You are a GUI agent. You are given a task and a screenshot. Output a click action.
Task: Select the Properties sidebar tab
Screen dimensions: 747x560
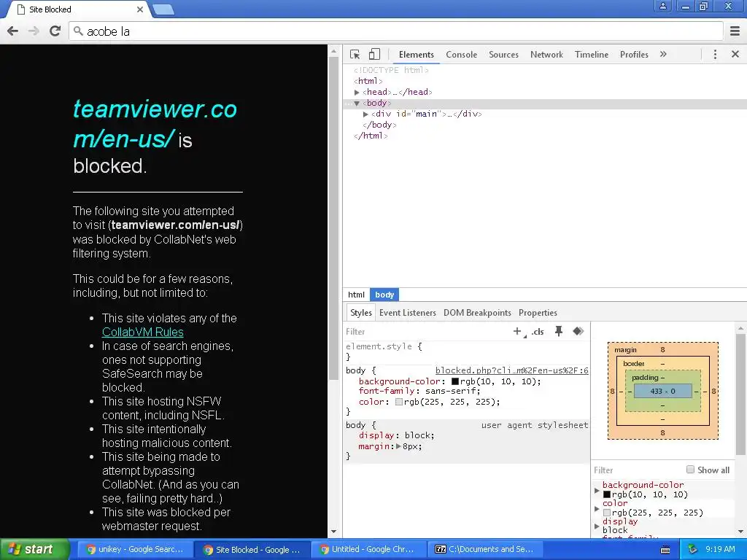tap(538, 313)
